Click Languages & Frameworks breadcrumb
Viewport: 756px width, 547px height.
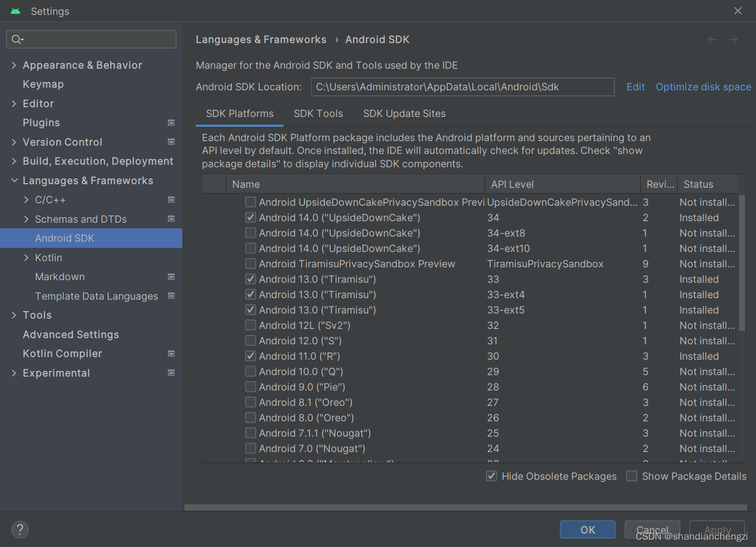[x=261, y=40]
